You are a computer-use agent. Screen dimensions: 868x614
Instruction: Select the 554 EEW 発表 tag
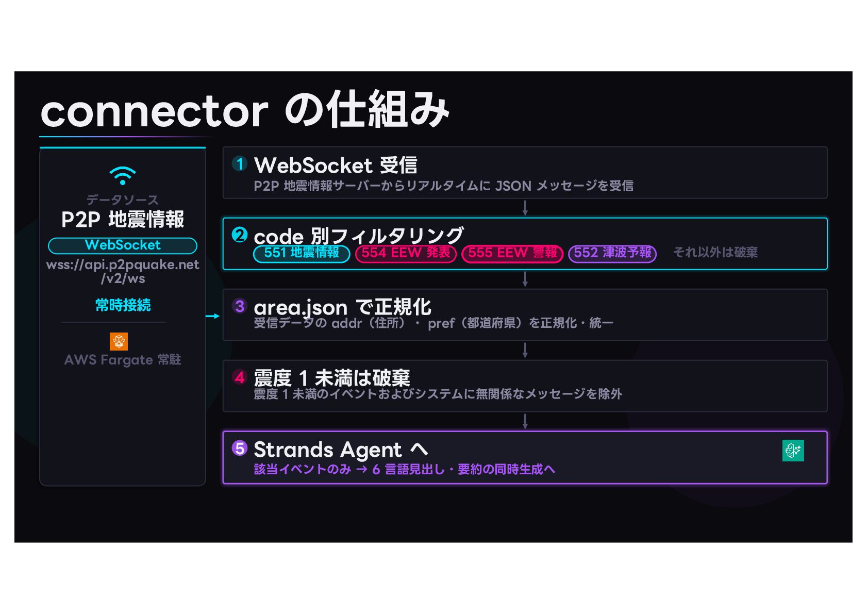point(406,253)
